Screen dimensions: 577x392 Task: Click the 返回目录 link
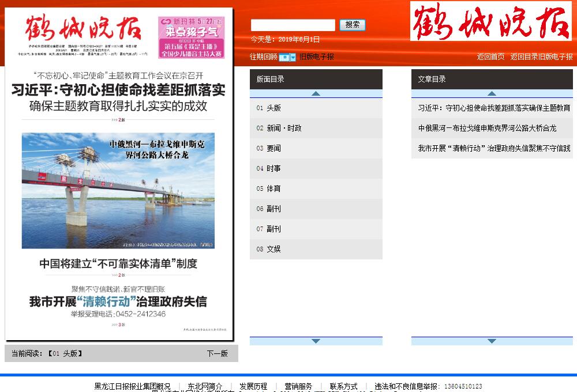[524, 56]
